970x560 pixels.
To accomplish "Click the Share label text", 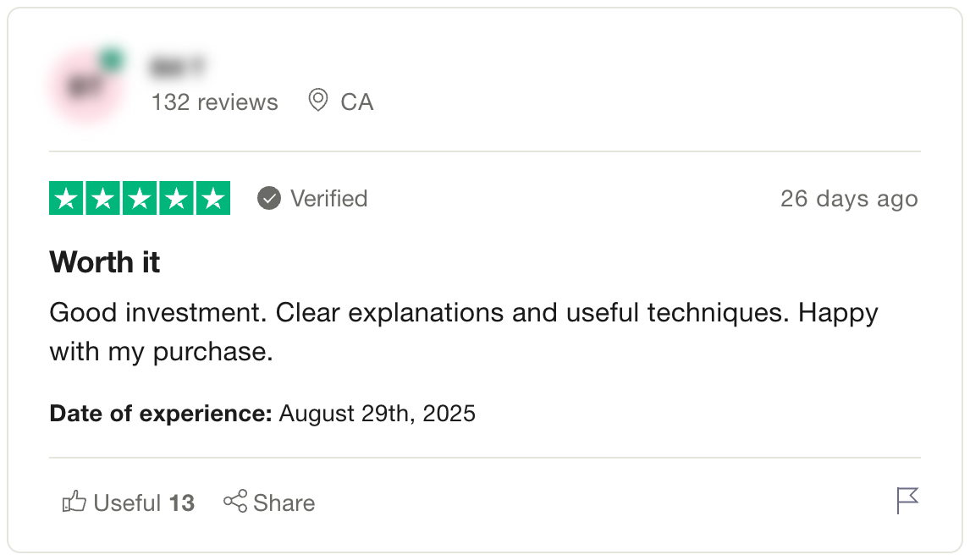I will tap(284, 502).
